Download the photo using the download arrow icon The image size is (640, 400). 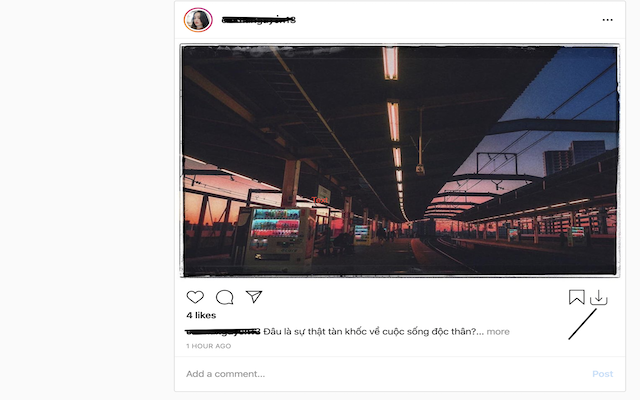click(x=599, y=297)
